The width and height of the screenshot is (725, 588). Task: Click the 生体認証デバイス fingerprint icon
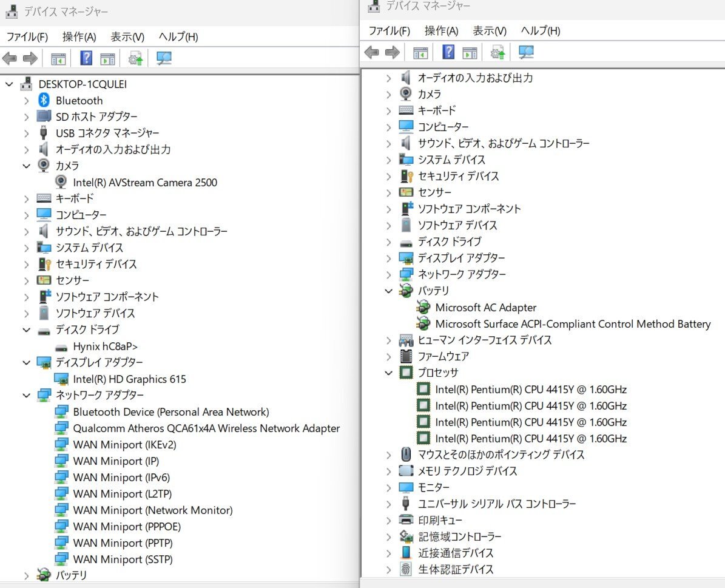click(405, 569)
